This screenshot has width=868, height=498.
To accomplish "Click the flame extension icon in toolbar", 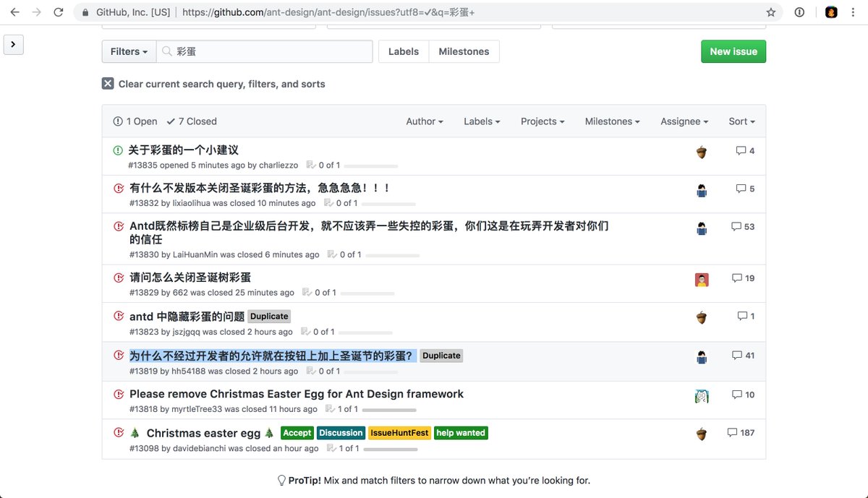I will click(831, 12).
